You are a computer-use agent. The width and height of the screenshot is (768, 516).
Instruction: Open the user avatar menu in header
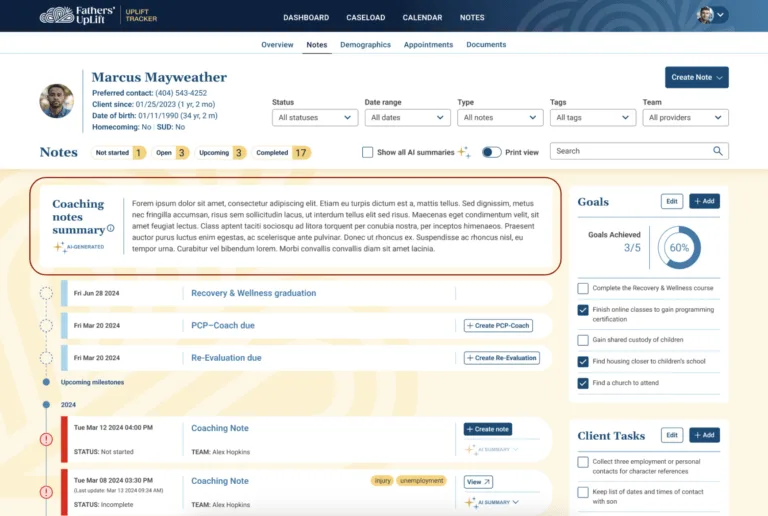[x=712, y=15]
